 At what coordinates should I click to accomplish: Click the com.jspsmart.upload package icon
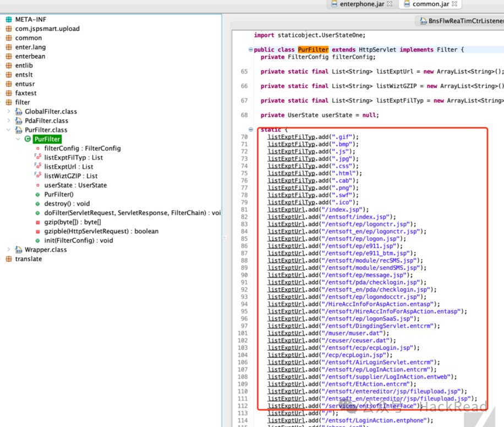coord(9,29)
